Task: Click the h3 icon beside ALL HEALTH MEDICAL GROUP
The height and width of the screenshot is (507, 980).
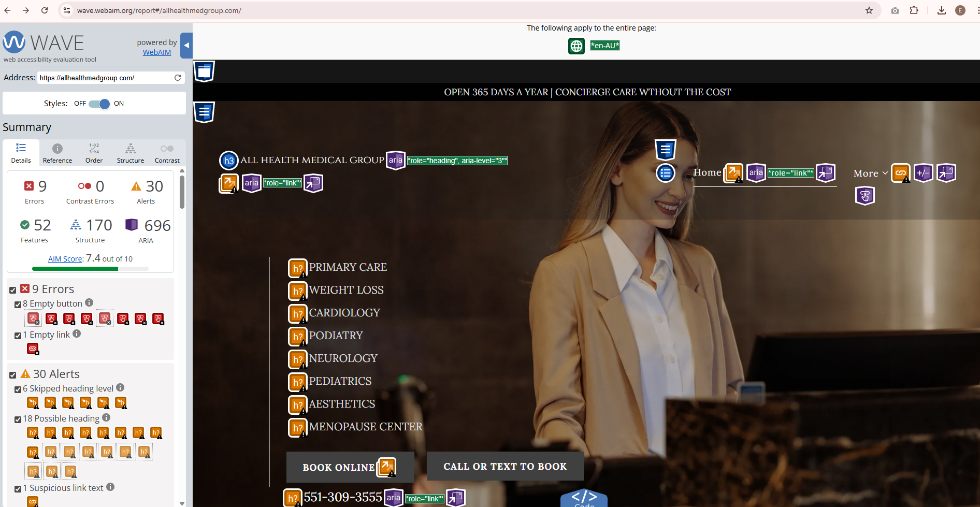Action: pyautogui.click(x=228, y=161)
